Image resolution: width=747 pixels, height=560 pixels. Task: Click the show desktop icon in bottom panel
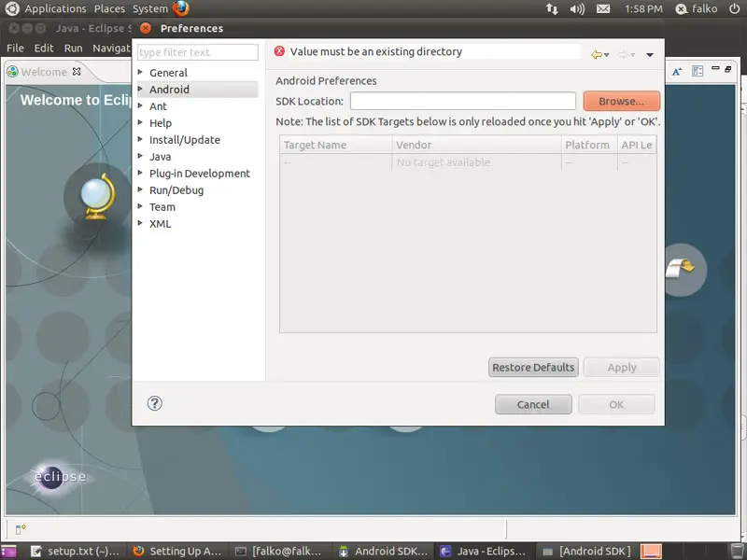click(x=8, y=552)
